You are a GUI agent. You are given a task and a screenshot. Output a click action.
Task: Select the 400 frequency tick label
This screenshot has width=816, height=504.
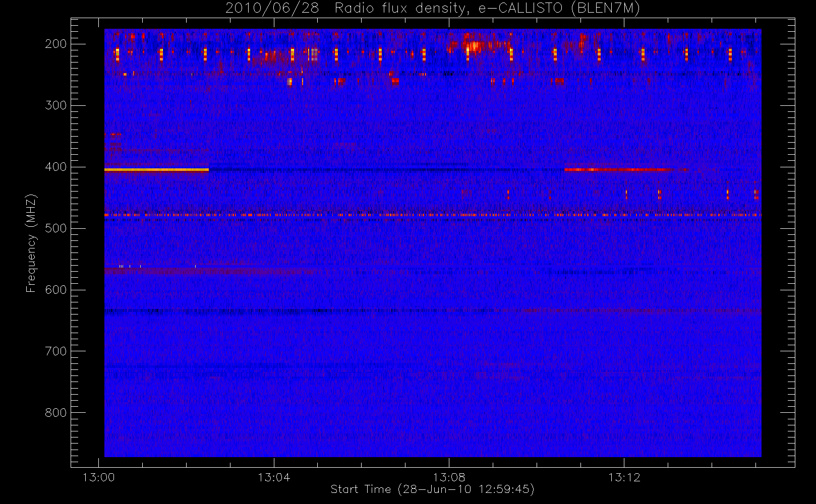[55, 167]
